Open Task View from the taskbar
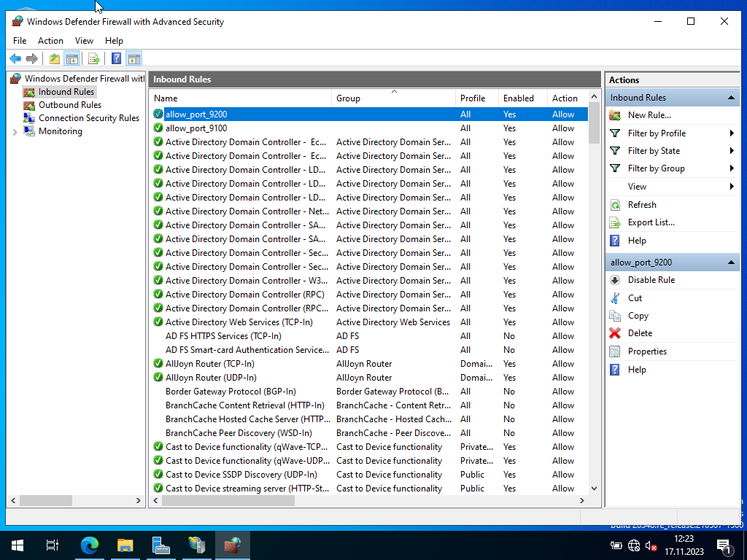This screenshot has height=560, width=747. point(53,545)
